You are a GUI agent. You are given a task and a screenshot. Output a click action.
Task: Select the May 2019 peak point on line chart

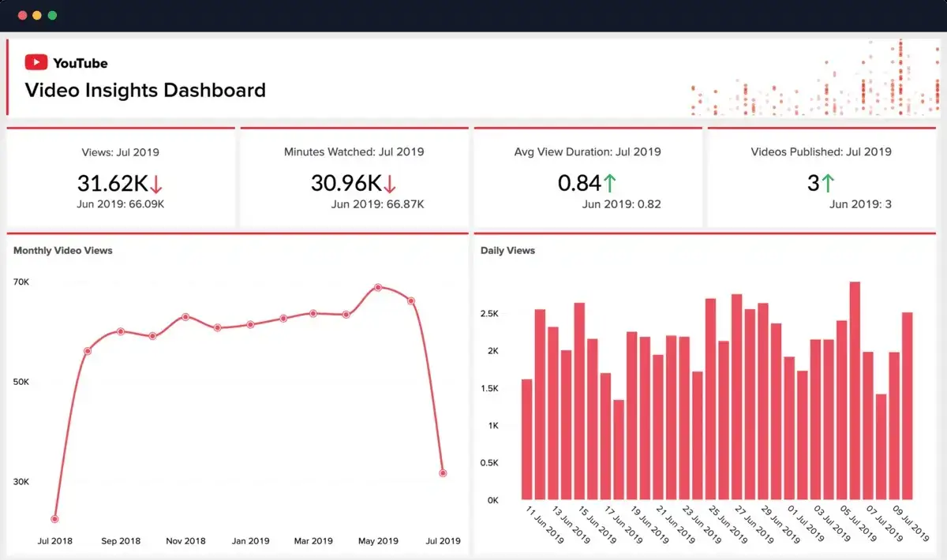380,287
